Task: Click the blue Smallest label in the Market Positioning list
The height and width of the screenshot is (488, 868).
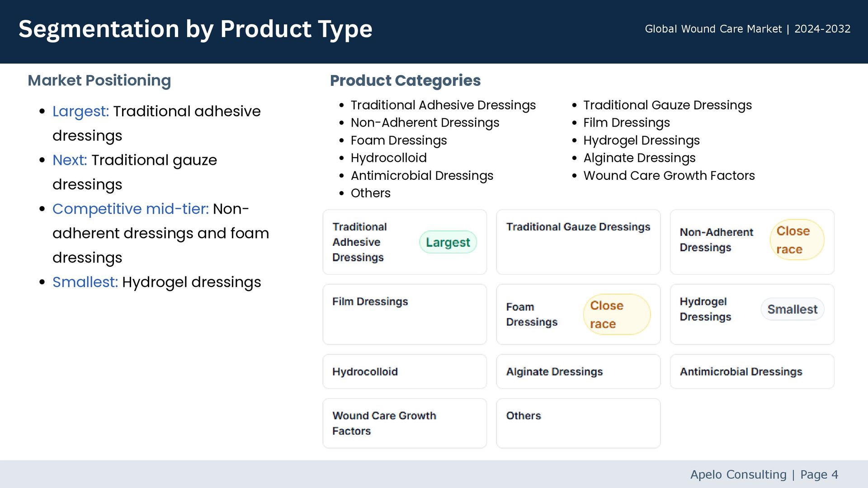Action: [x=85, y=282]
